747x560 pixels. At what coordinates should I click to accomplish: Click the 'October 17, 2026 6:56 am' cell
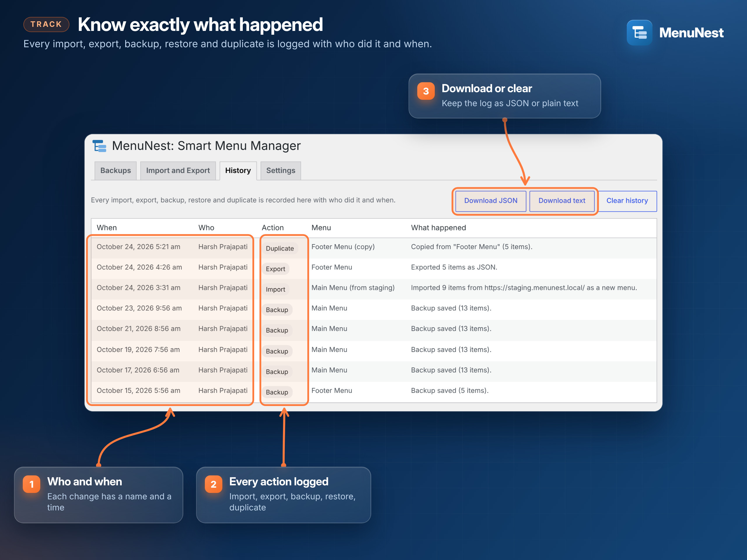[138, 370]
